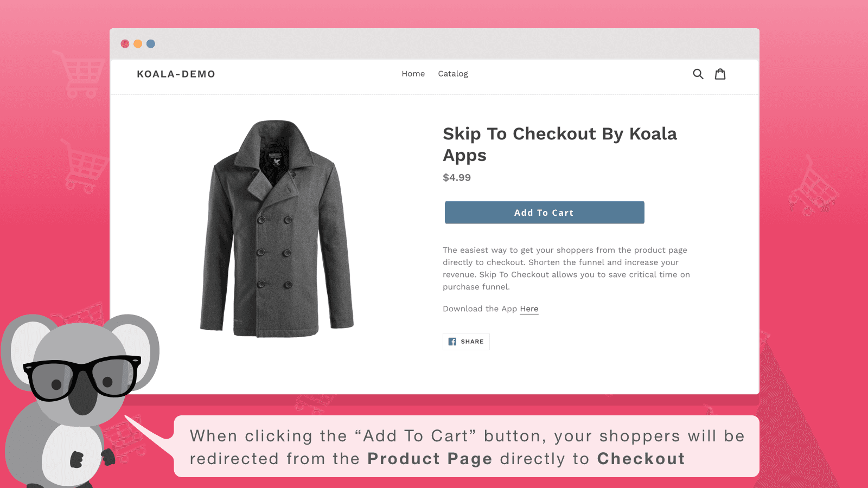Select the Home navigation item
Viewport: 868px width, 488px height.
[x=413, y=74]
